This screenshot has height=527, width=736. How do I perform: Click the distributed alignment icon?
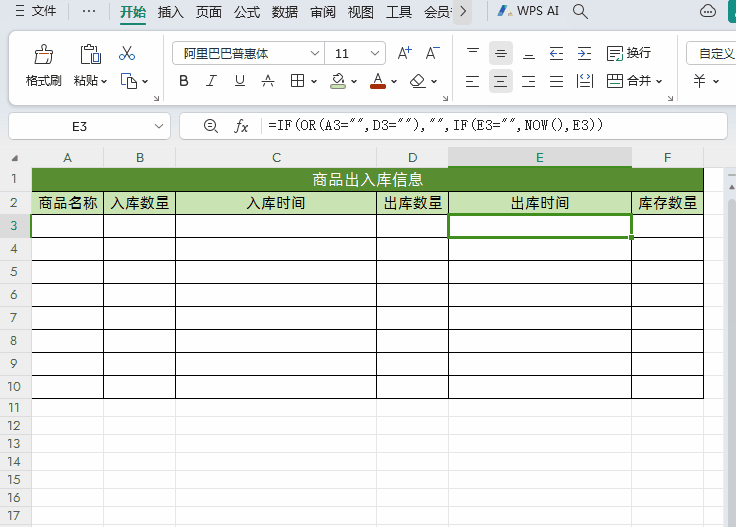[x=584, y=81]
